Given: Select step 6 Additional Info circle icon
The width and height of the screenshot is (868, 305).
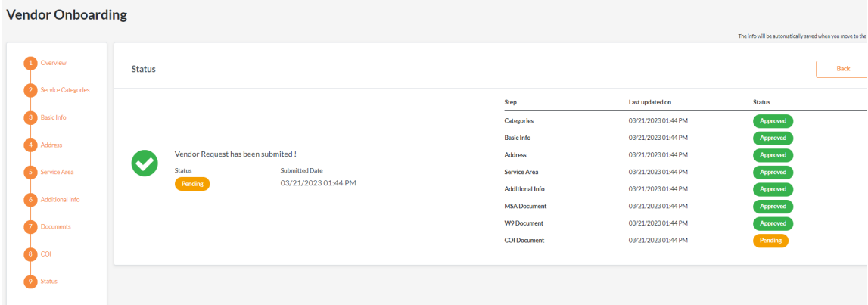Looking at the screenshot, I should 30,199.
